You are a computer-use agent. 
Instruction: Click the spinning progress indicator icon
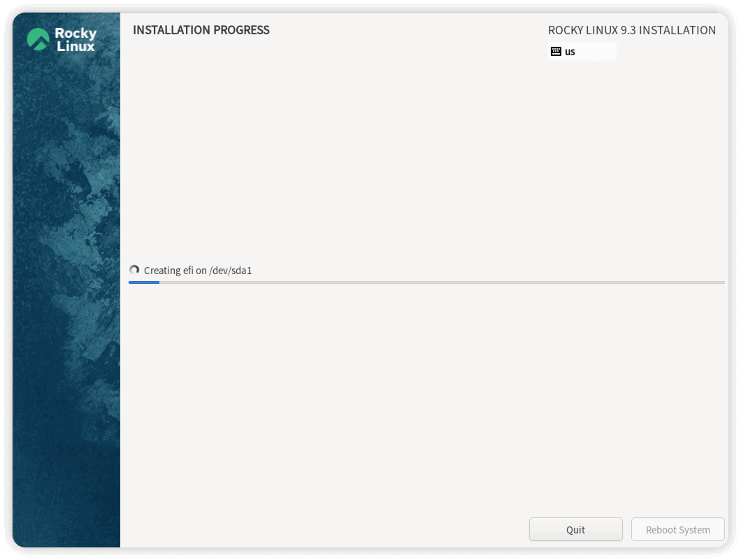click(x=134, y=270)
